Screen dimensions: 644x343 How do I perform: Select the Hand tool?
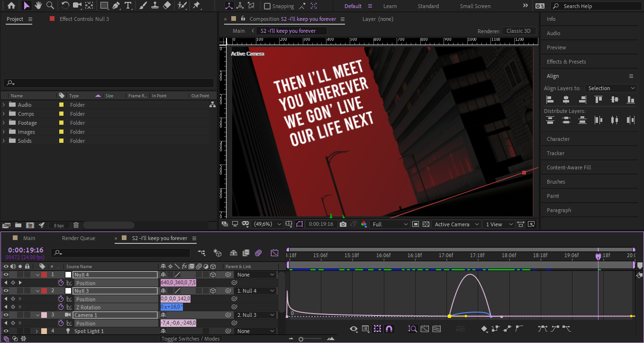(x=38, y=6)
